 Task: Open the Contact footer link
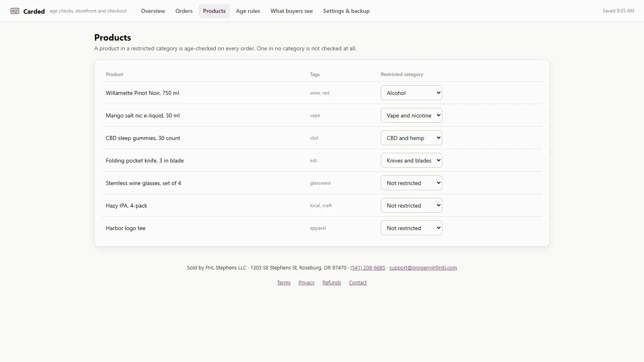(358, 283)
